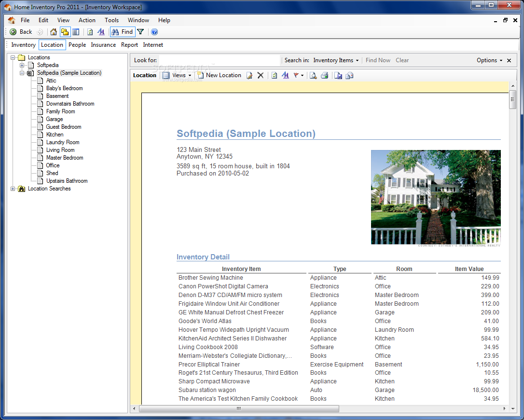Select Upstairs Bathroom in the tree
This screenshot has width=524, height=420.
pos(67,181)
